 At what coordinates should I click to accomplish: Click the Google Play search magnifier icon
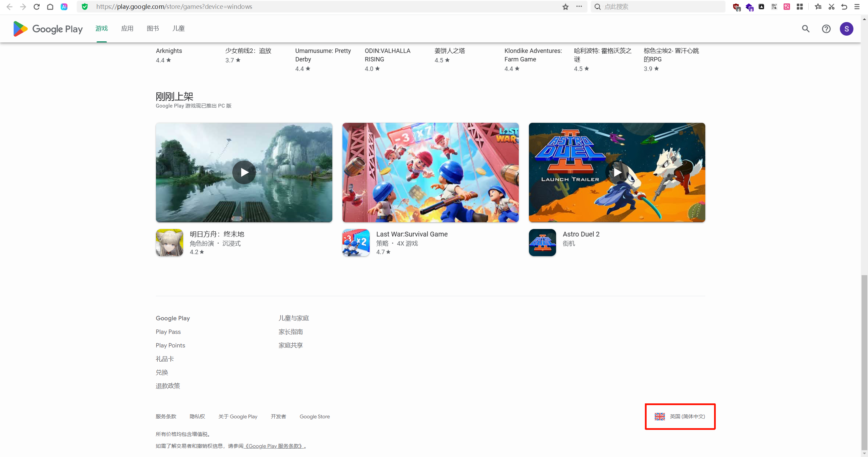[806, 29]
